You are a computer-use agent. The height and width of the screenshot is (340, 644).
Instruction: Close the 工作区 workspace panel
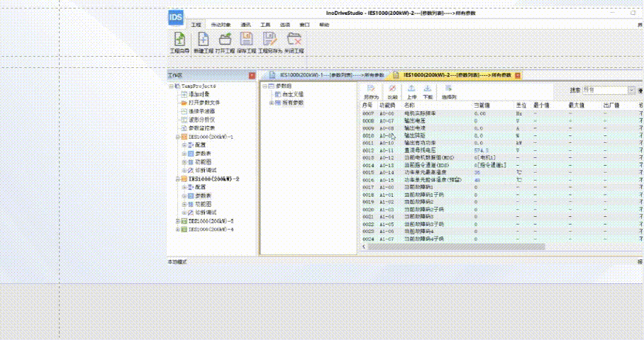click(252, 76)
